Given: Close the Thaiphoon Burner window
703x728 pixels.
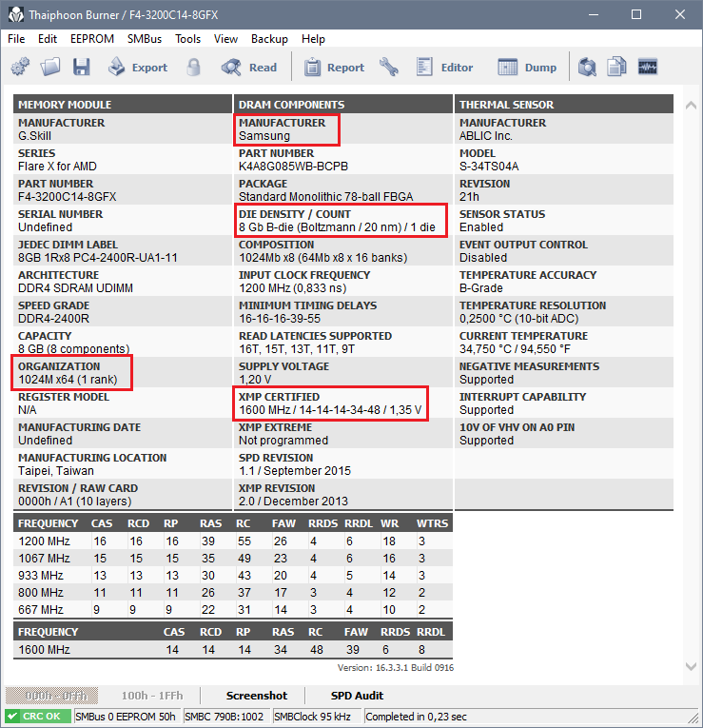Looking at the screenshot, I should coord(680,15).
